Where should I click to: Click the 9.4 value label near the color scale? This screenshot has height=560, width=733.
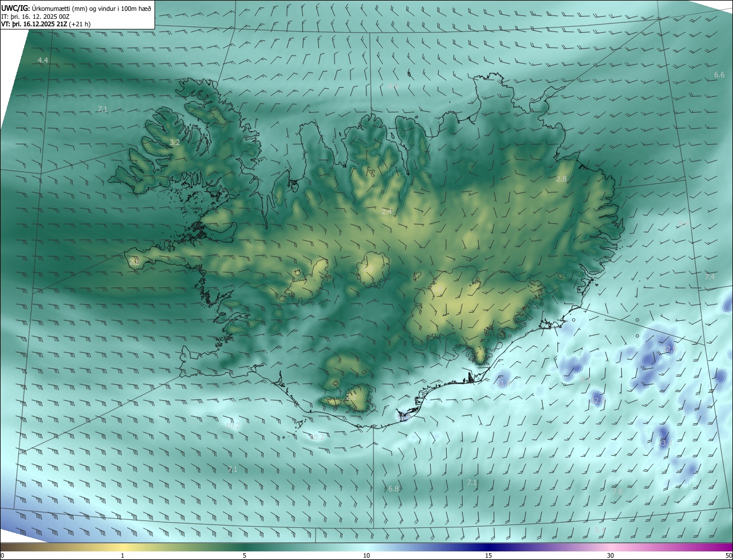(x=598, y=530)
